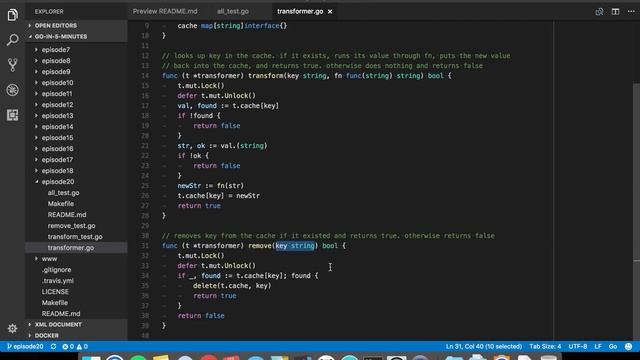Viewport: 640px width, 360px height.
Task: Change the UTF-8 encoding
Action: (x=578, y=347)
